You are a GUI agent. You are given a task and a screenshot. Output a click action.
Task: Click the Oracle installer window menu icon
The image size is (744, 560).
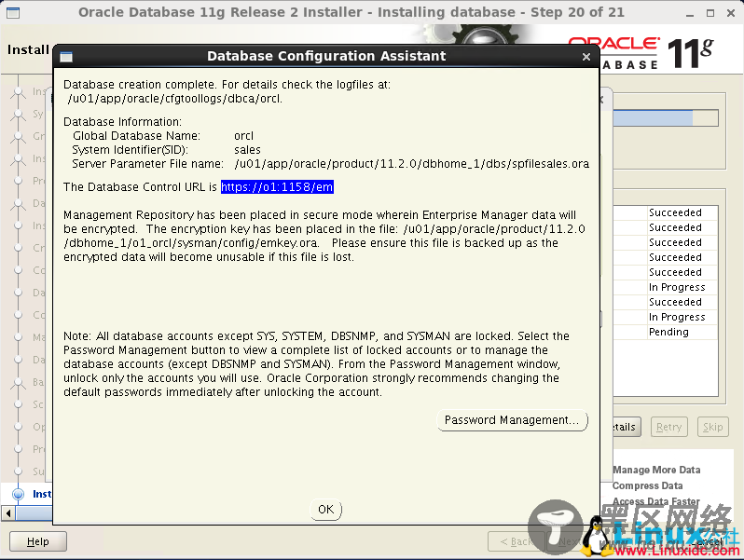pyautogui.click(x=13, y=13)
